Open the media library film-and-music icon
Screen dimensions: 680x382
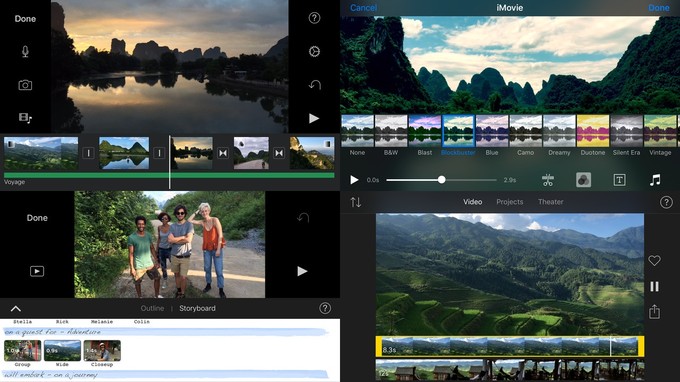pyautogui.click(x=25, y=118)
